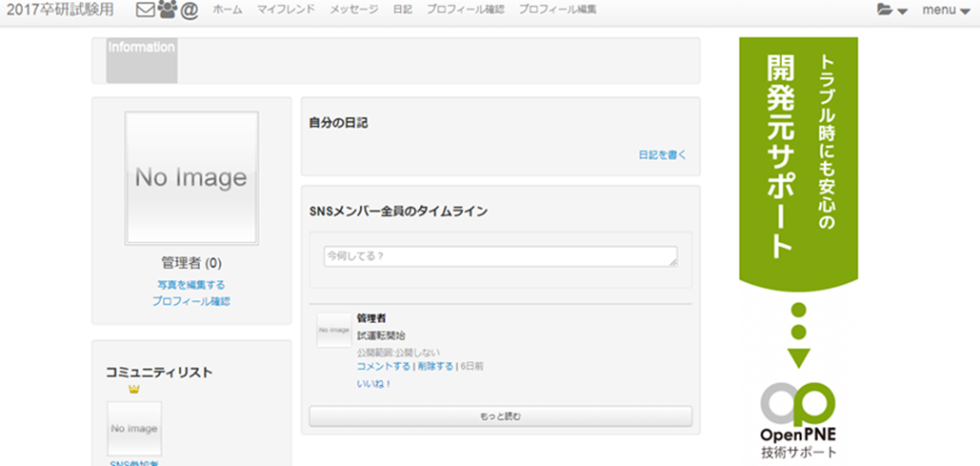Viewport: 980px width, 466px height.
Task: Click the @ mentions icon
Action: [x=190, y=10]
